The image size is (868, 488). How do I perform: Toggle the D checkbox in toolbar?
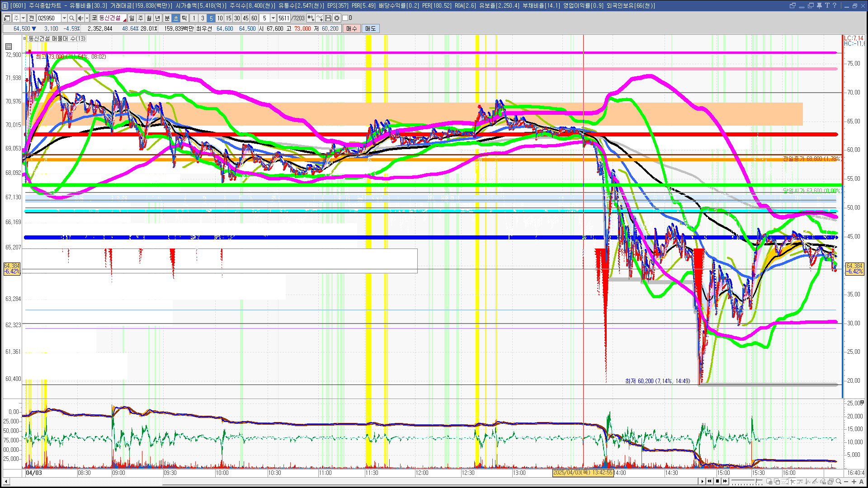(345, 18)
